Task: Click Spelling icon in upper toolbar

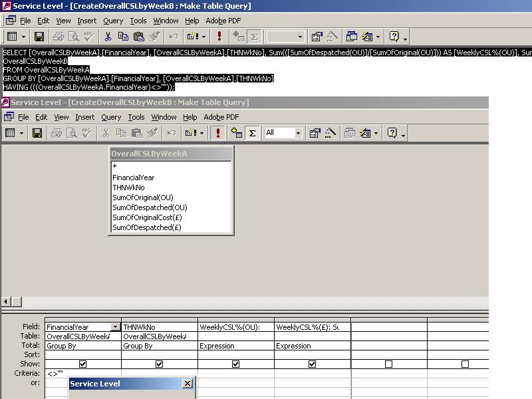Action: point(88,37)
